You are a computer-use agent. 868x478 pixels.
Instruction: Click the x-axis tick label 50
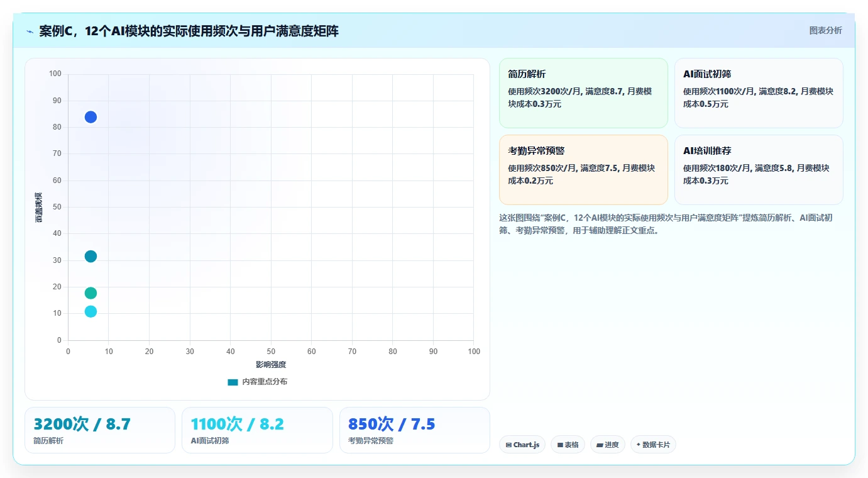(271, 352)
